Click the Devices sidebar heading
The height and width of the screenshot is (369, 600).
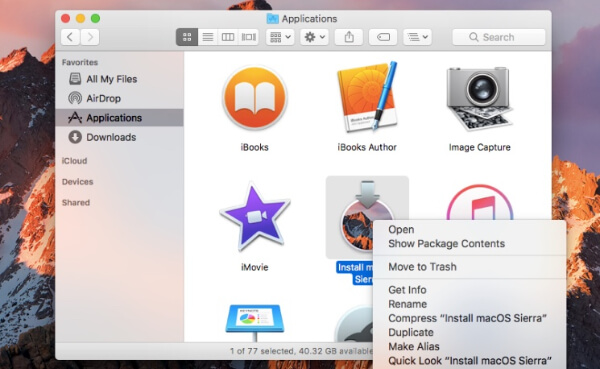[x=78, y=182]
